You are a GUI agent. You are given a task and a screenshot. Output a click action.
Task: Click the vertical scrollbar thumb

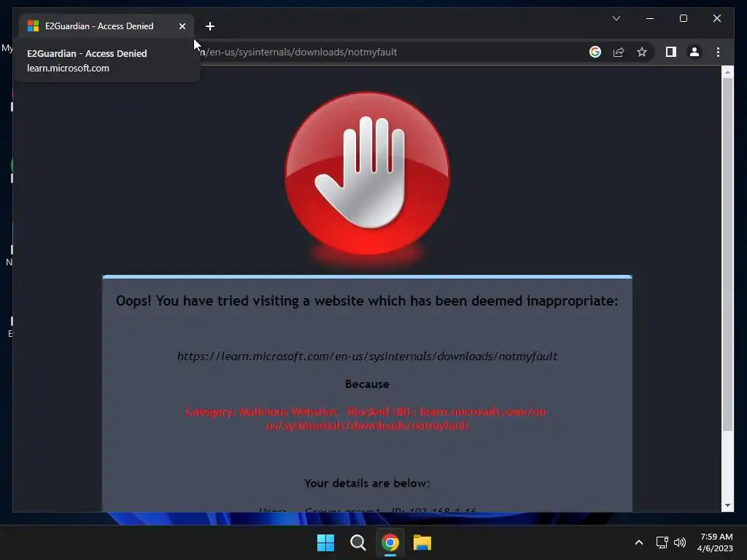[727, 254]
